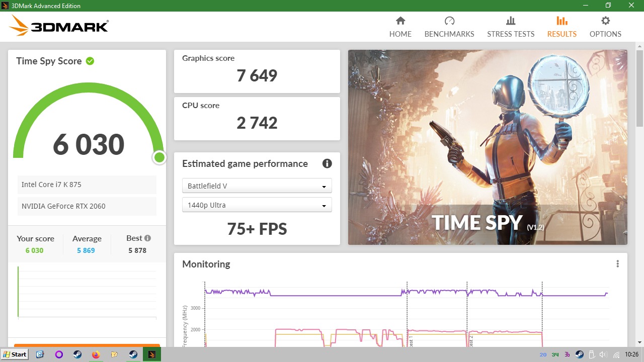The height and width of the screenshot is (362, 644).
Task: Click the 3DMark taskbar icon
Action: click(152, 354)
